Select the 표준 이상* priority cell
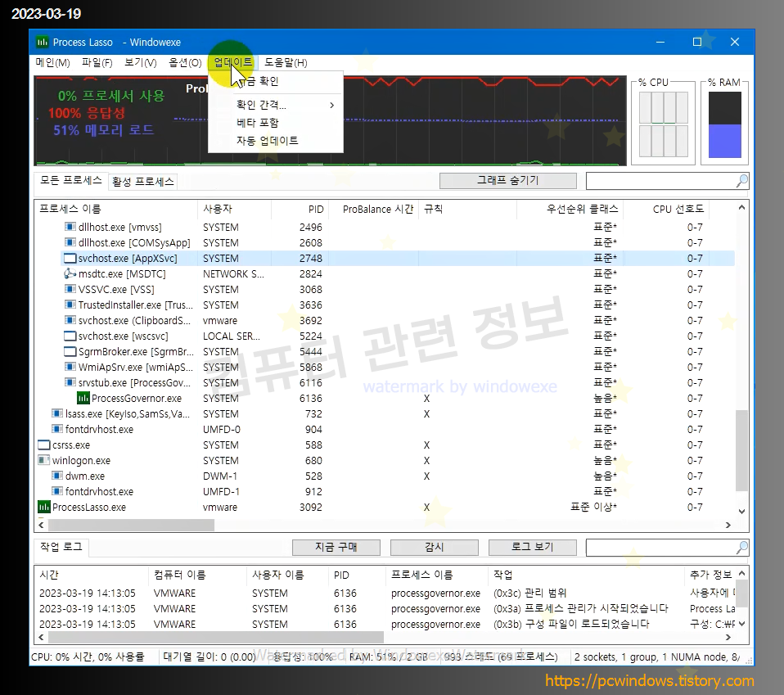Image resolution: width=784 pixels, height=695 pixels. pyautogui.click(x=593, y=507)
